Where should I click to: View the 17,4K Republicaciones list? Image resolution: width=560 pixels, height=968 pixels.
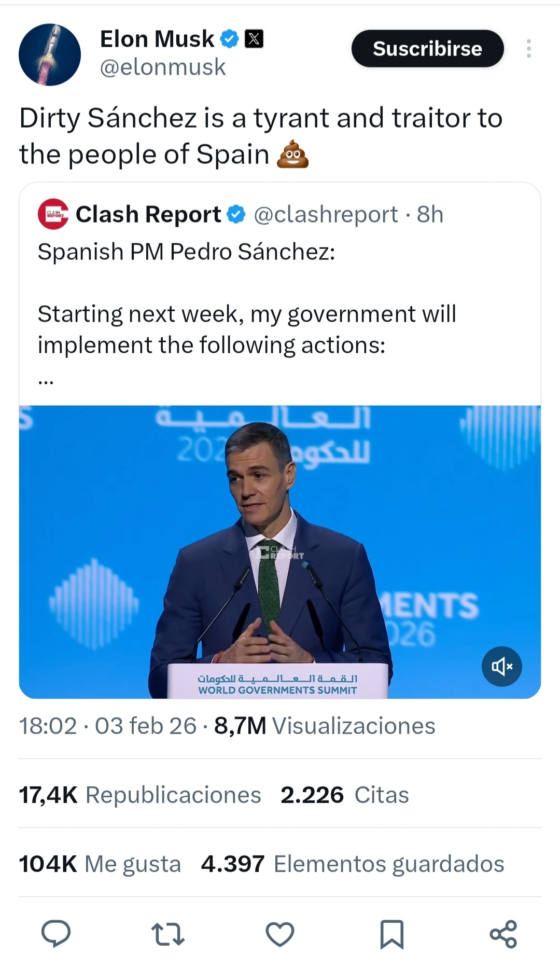(x=140, y=795)
